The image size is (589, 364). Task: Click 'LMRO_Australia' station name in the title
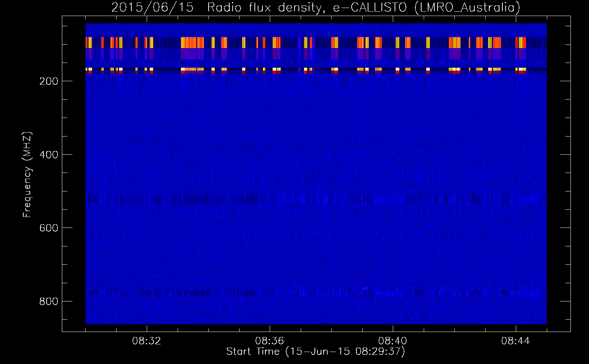[467, 8]
